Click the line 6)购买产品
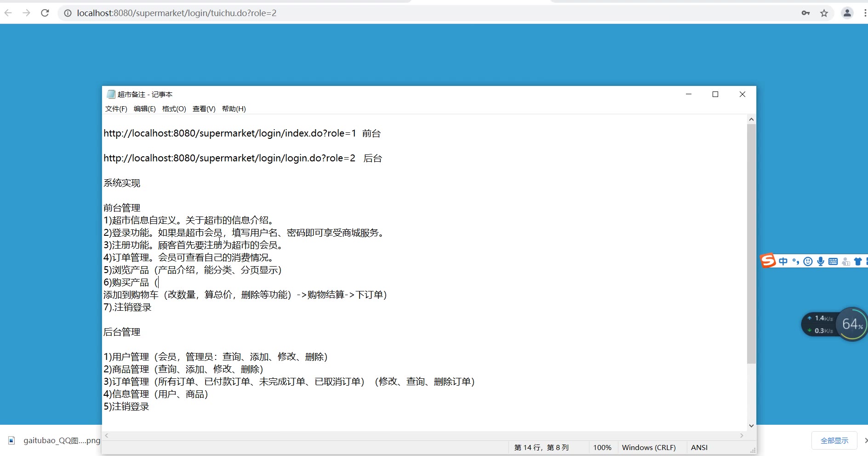This screenshot has width=868, height=456. tap(131, 282)
